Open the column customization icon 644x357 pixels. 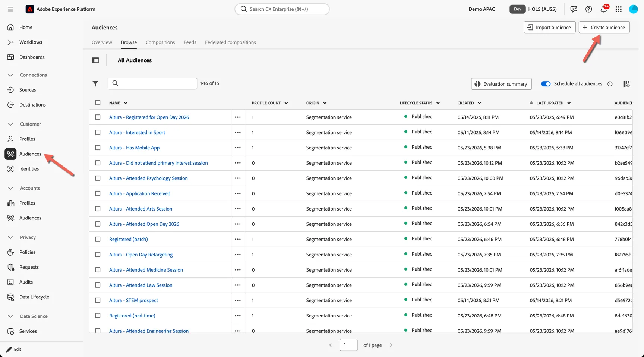pos(626,84)
